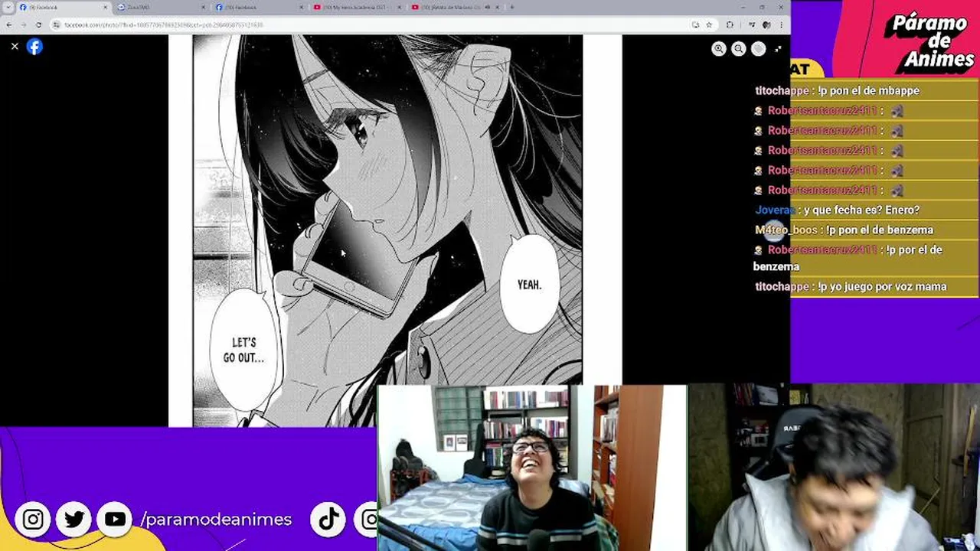Image resolution: width=980 pixels, height=551 pixels.
Task: Switch to the third tab, Facebook
Action: tap(259, 7)
